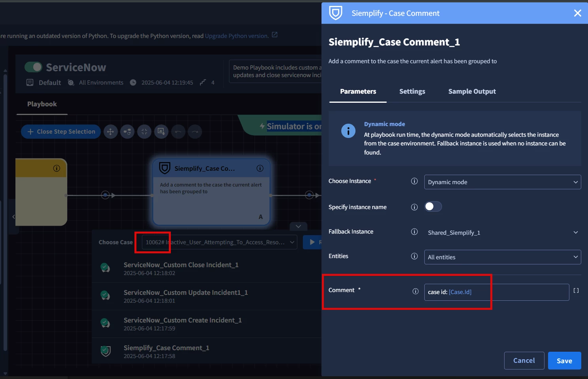Expand left sidebar with collapse arrow

(x=13, y=217)
